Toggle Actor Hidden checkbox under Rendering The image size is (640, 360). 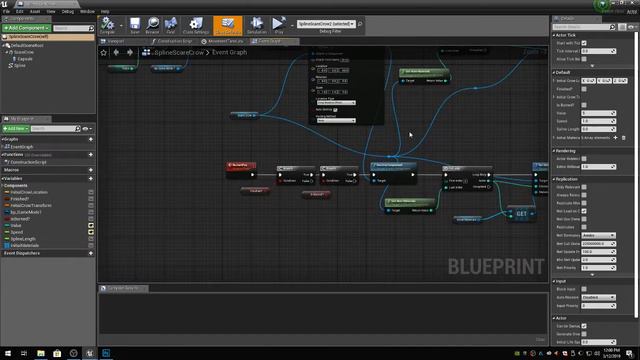(x=584, y=158)
